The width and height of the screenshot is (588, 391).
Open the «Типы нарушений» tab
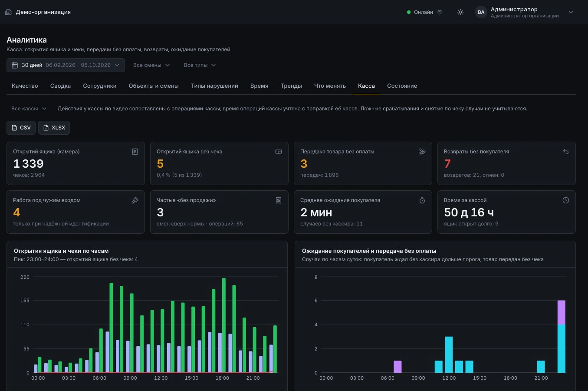pyautogui.click(x=214, y=86)
